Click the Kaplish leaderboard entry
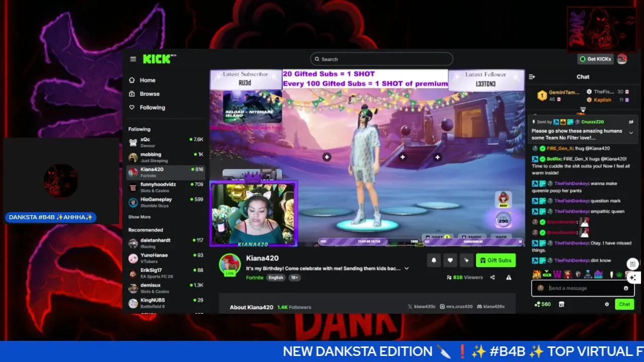This screenshot has height=362, width=644. pyautogui.click(x=607, y=100)
